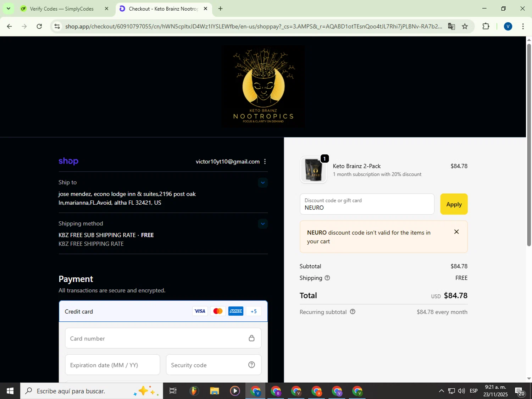Click page vertical scrollbar thumb
This screenshot has width=532, height=399.
[529, 145]
